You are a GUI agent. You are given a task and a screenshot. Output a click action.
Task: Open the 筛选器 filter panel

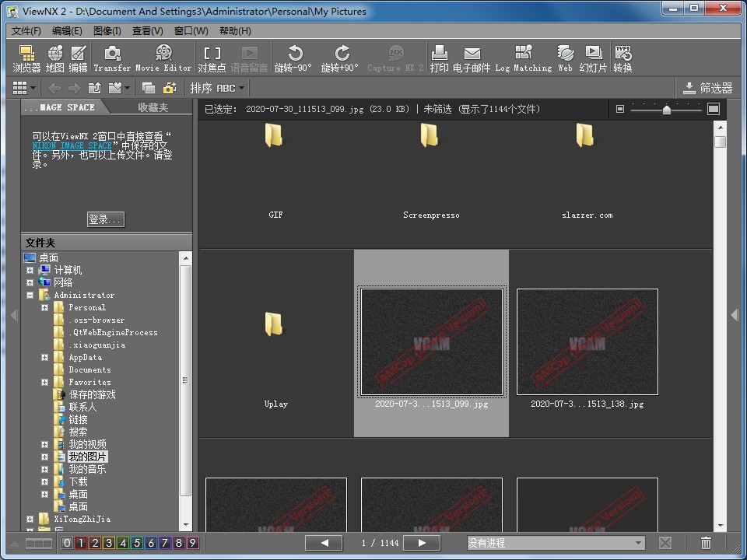[x=707, y=88]
